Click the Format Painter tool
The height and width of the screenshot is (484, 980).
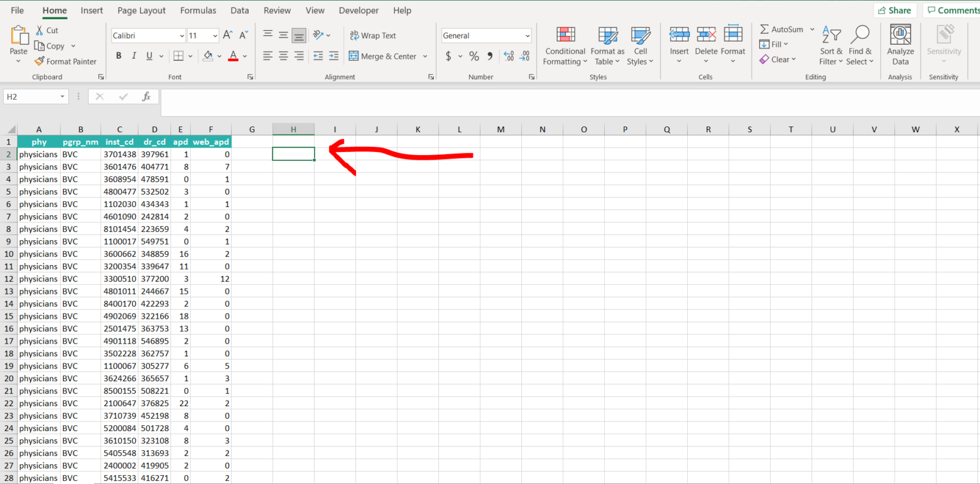tap(66, 61)
